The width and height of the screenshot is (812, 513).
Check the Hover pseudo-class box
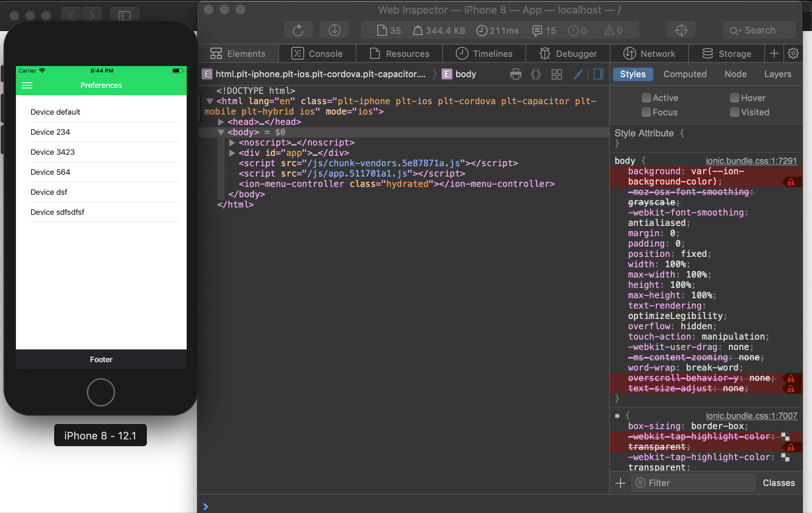tap(734, 98)
